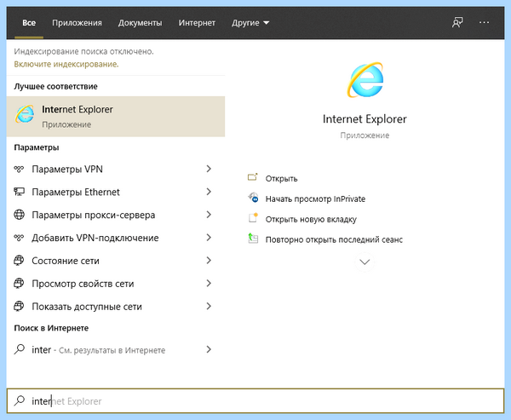Screen dimensions: 511x420
Task: Open the Другие dropdown filter
Action: (250, 23)
